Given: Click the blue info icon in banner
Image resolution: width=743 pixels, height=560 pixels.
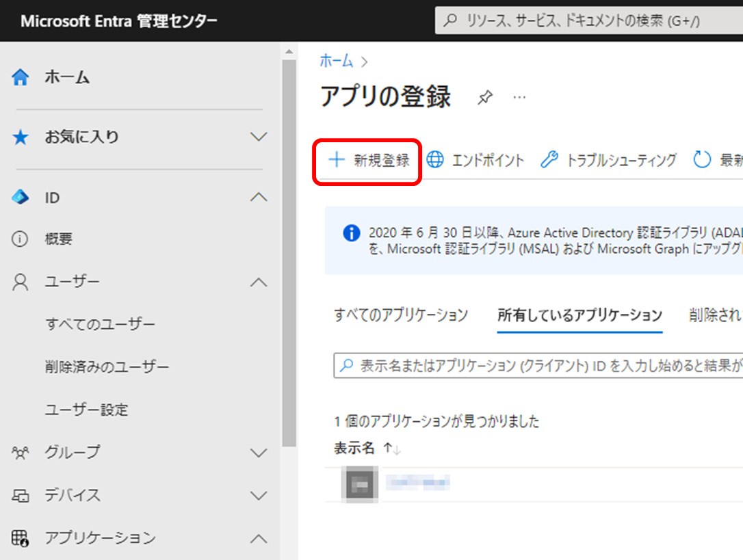Looking at the screenshot, I should (x=351, y=233).
